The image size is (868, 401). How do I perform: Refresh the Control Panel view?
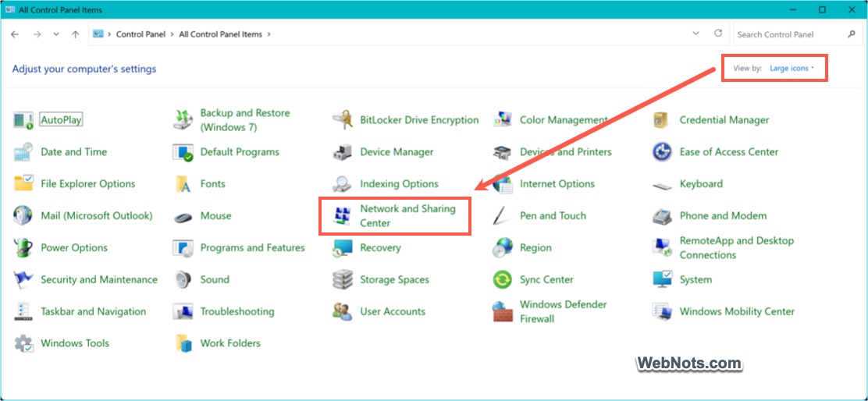coord(718,34)
